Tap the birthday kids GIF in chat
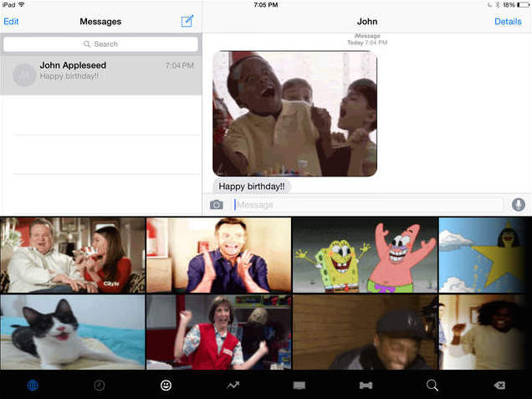Viewport: 532px width, 399px height. (x=294, y=114)
